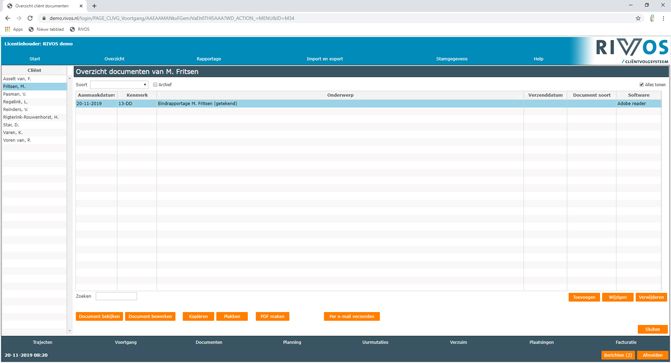Click the browser forward arrow
671x363 pixels.
click(x=19, y=18)
